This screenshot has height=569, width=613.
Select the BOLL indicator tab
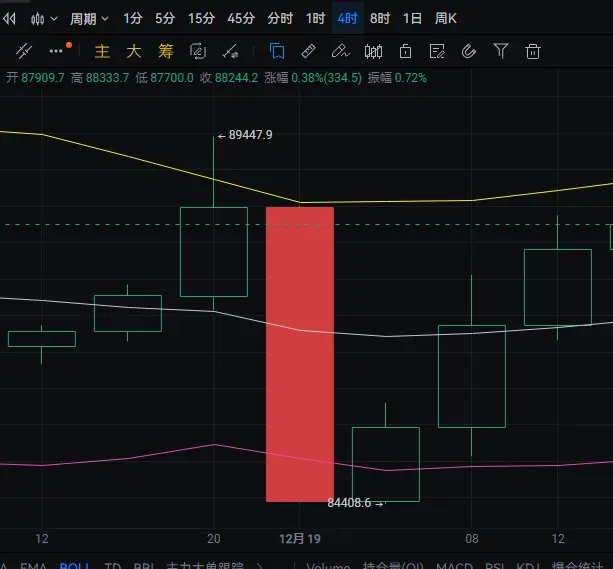click(74, 565)
